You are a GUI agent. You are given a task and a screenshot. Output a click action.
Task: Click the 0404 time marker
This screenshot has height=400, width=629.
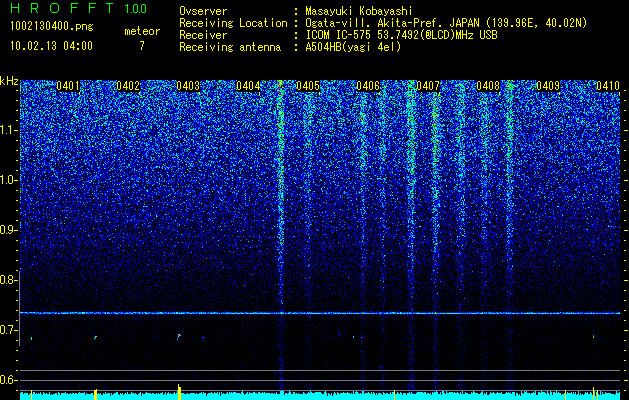pyautogui.click(x=248, y=86)
